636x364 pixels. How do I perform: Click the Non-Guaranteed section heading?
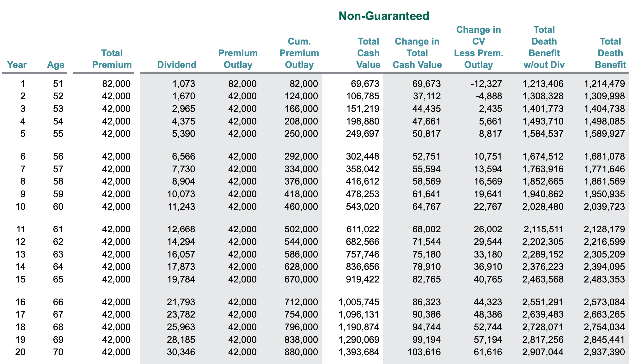tap(384, 16)
